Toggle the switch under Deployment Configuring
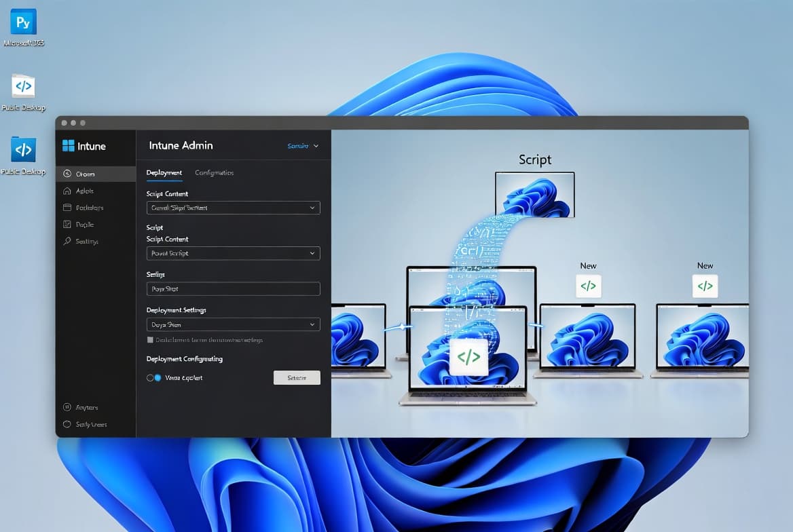This screenshot has width=793, height=532. (153, 378)
